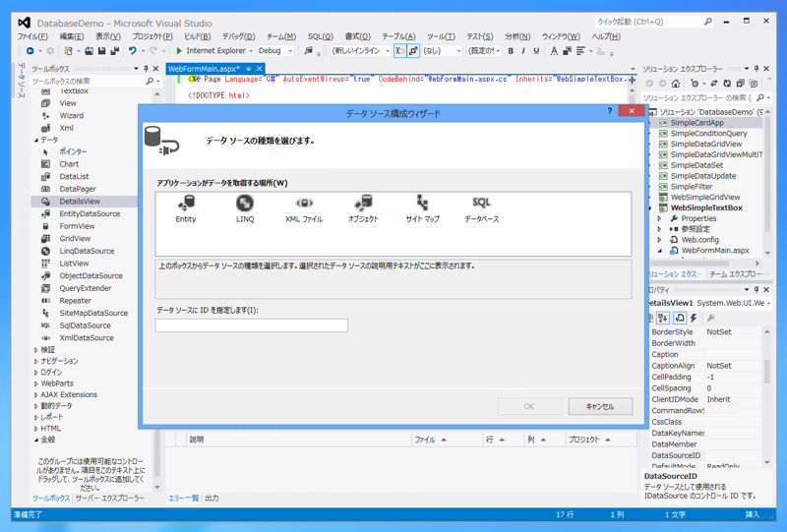Apply Italic formatting from toolbar
The image size is (787, 532).
[523, 51]
